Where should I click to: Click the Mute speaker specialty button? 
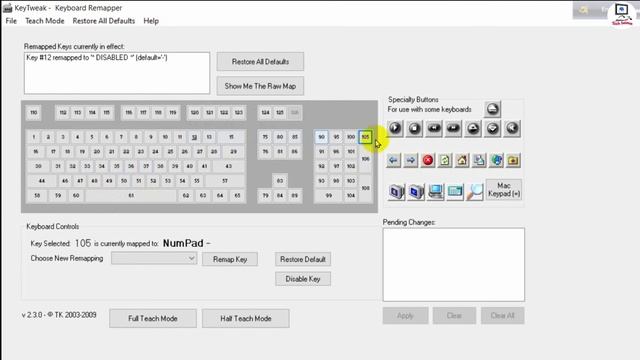coord(512,129)
